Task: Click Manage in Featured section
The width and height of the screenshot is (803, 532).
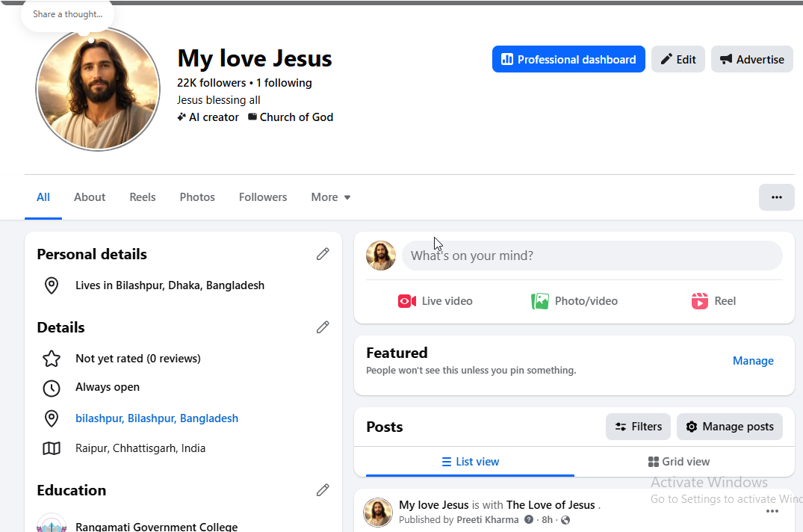Action: [753, 360]
